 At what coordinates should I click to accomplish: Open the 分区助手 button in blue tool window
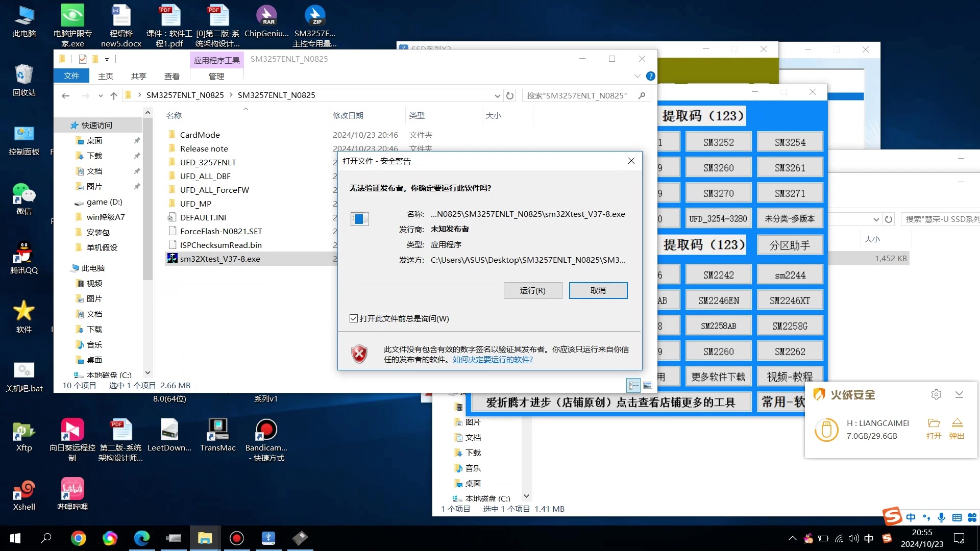(790, 245)
